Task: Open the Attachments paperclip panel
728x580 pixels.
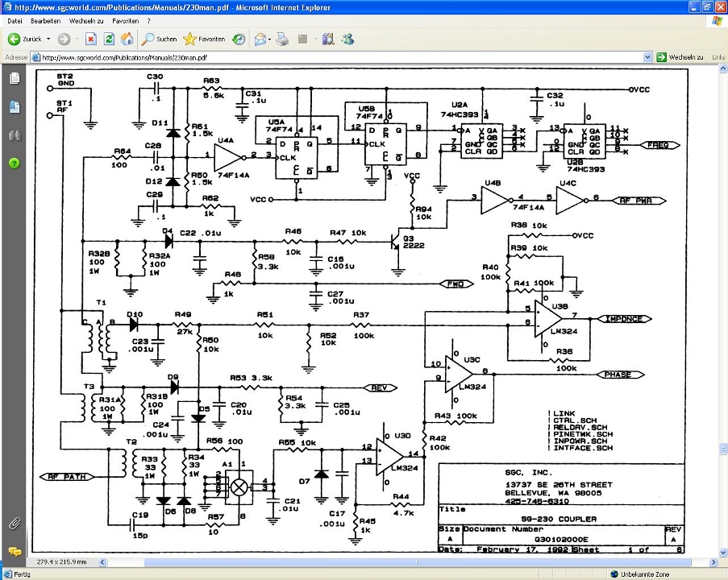Action: click(x=15, y=524)
